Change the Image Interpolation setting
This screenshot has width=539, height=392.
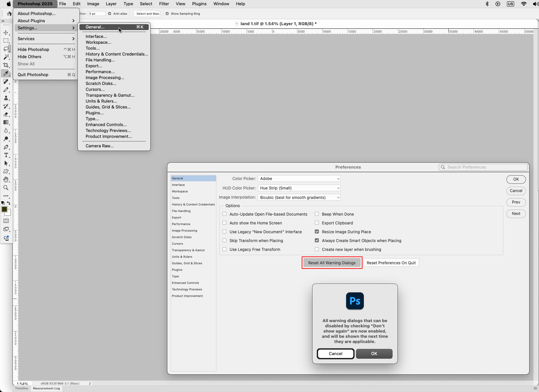pos(299,197)
